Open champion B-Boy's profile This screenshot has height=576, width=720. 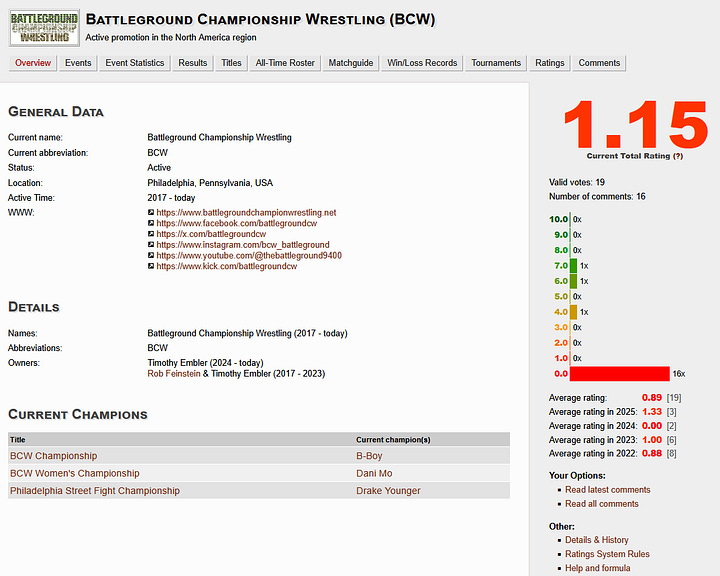(369, 456)
